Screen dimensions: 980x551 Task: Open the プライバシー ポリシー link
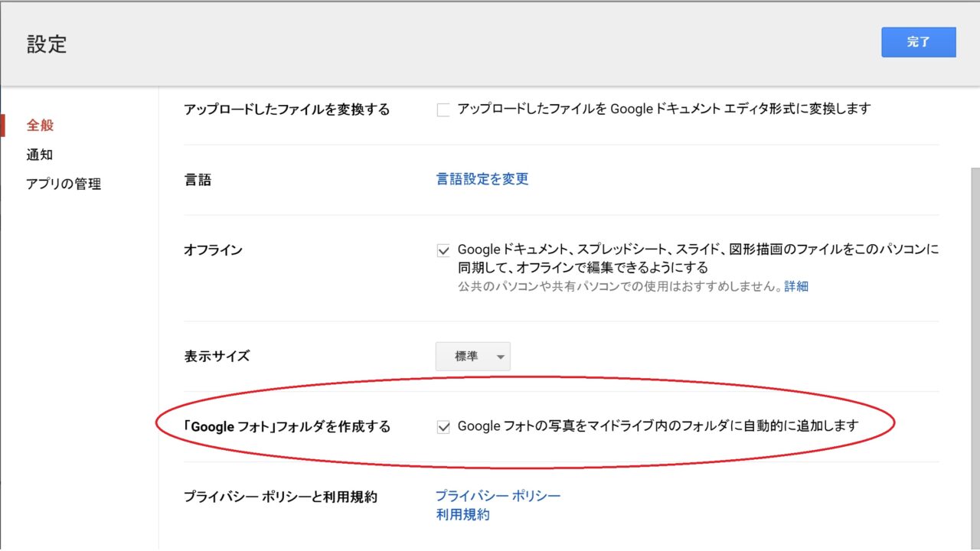[x=498, y=496]
